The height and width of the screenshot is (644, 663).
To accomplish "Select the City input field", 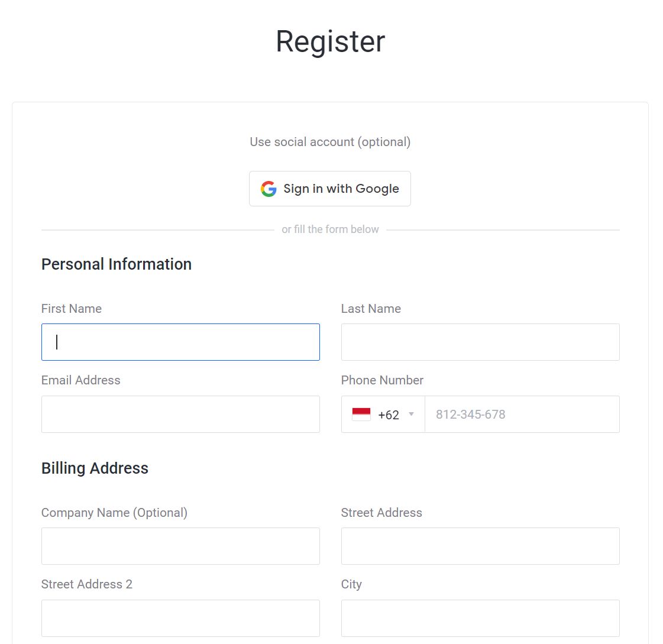I will [480, 617].
